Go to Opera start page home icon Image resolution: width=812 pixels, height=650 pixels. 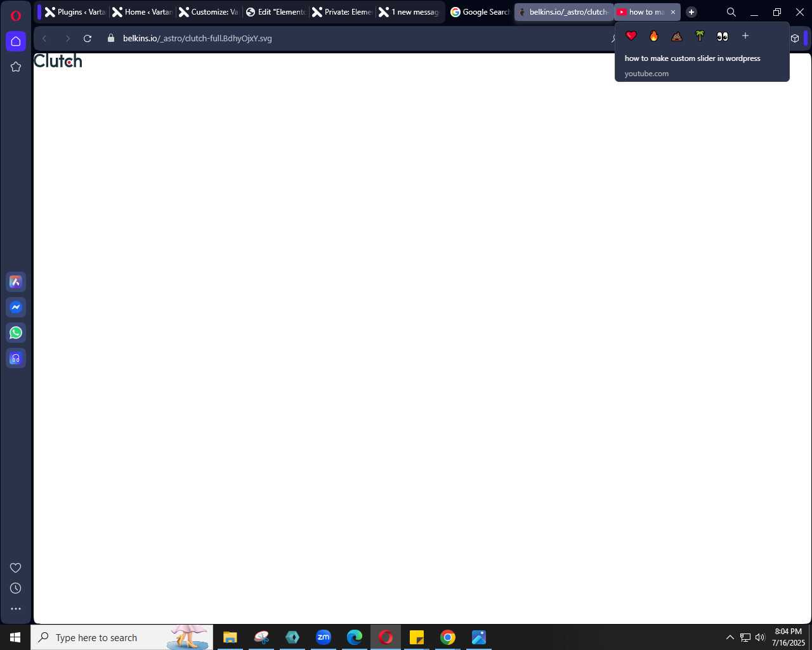coord(16,41)
